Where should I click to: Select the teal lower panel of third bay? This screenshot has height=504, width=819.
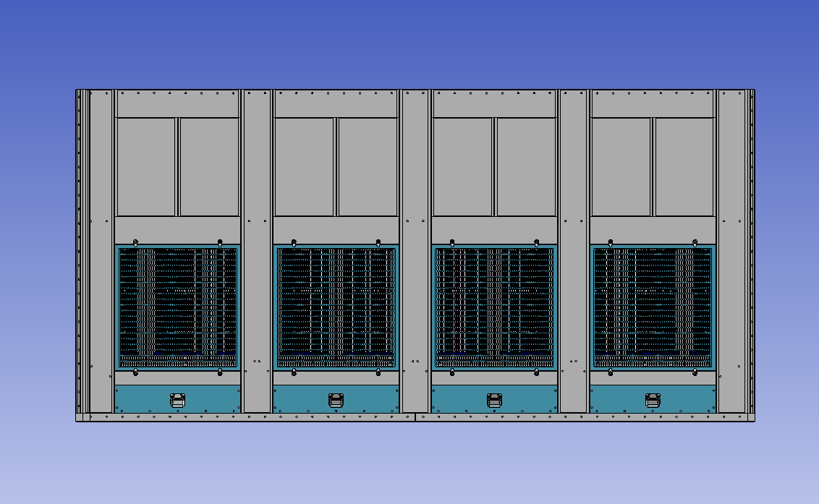494,400
